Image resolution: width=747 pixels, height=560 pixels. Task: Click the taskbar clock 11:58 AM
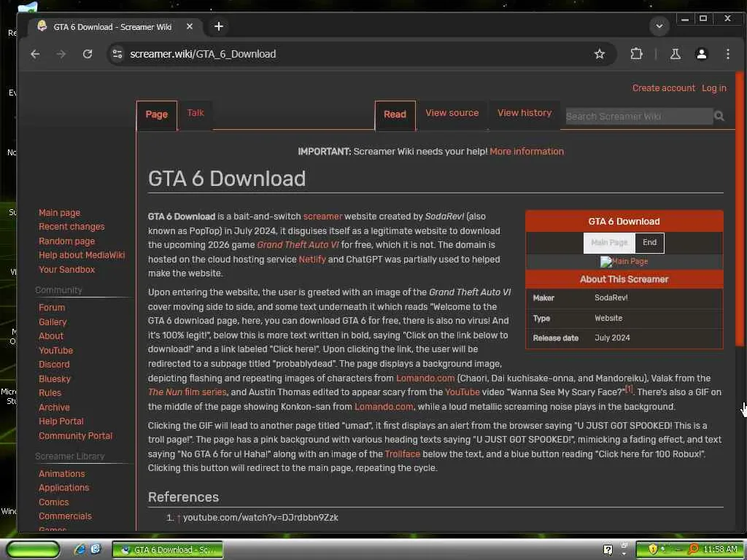pyautogui.click(x=720, y=549)
